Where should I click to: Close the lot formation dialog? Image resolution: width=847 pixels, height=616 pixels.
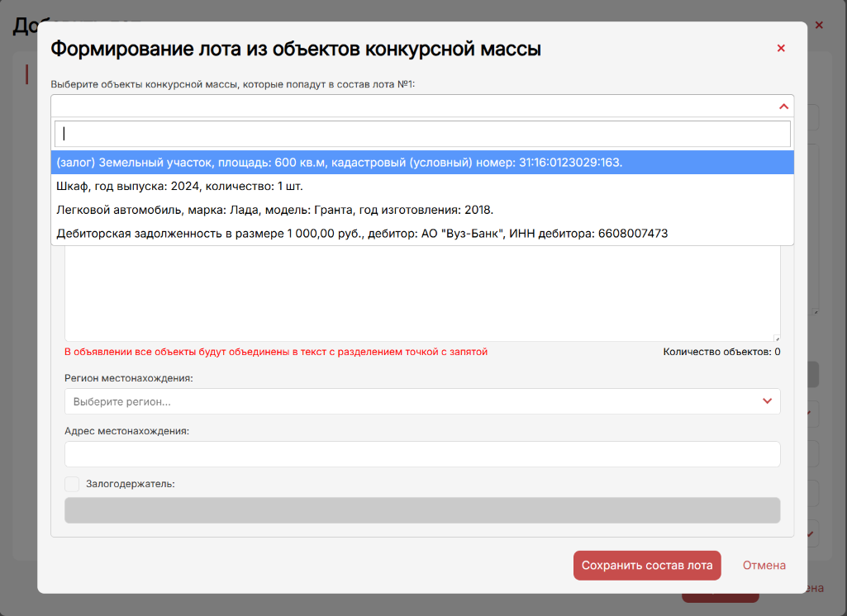(781, 49)
